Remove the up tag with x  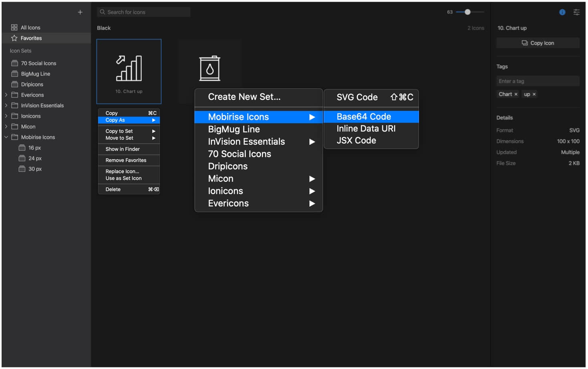(x=534, y=94)
